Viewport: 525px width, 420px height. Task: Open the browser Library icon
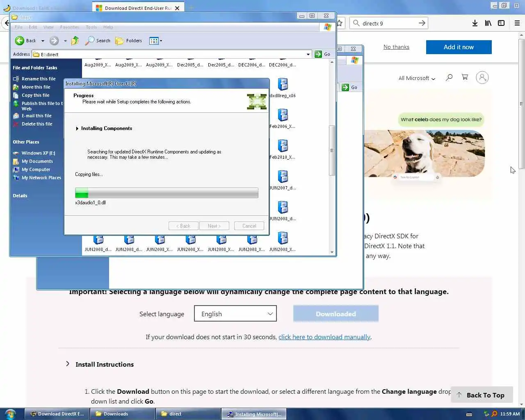click(488, 23)
